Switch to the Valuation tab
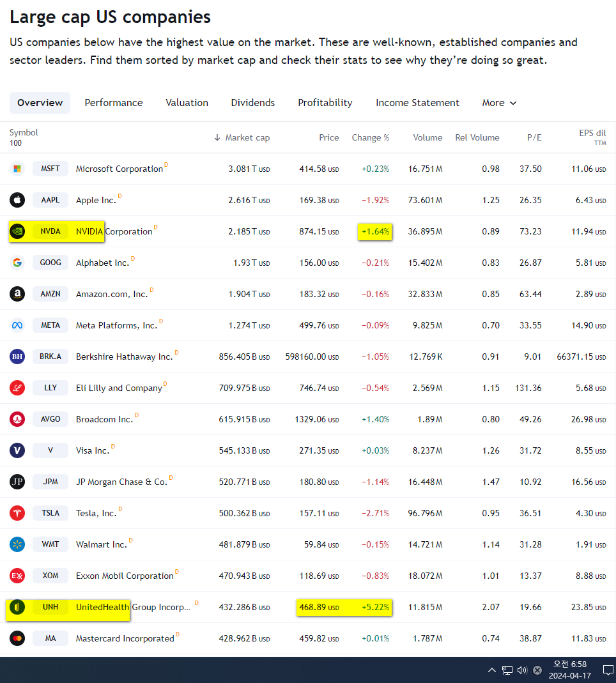 (x=187, y=103)
